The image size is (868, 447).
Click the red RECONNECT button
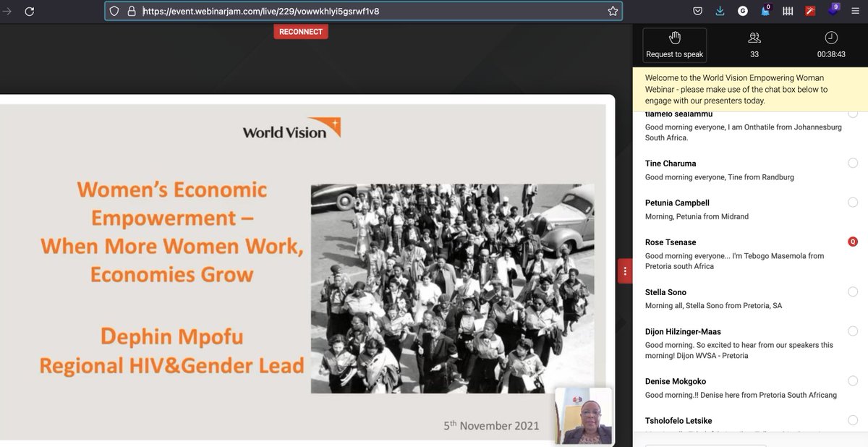pyautogui.click(x=301, y=32)
